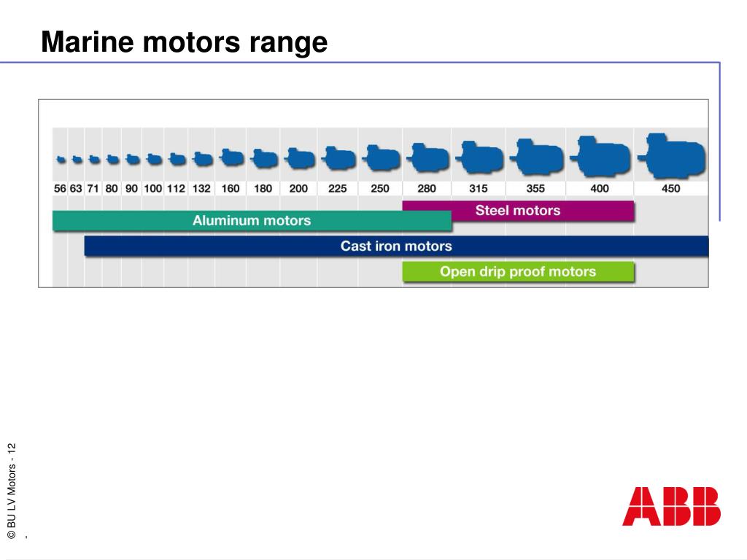Click the frame size label 450
This screenshot has height=560, width=747.
tap(671, 189)
